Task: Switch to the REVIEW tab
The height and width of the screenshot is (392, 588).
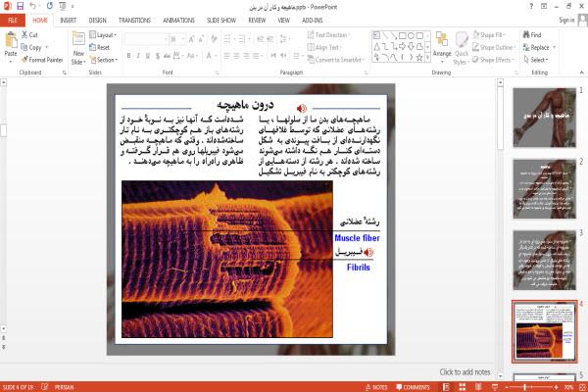Action: click(257, 21)
